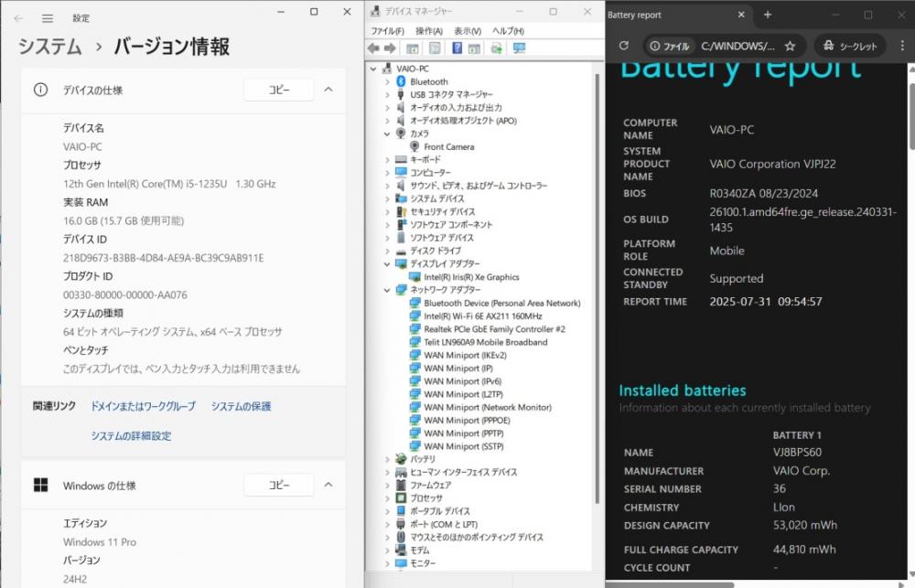Open the ファイル(F) menu
Viewport: 915px width, 588px height.
pyautogui.click(x=387, y=31)
